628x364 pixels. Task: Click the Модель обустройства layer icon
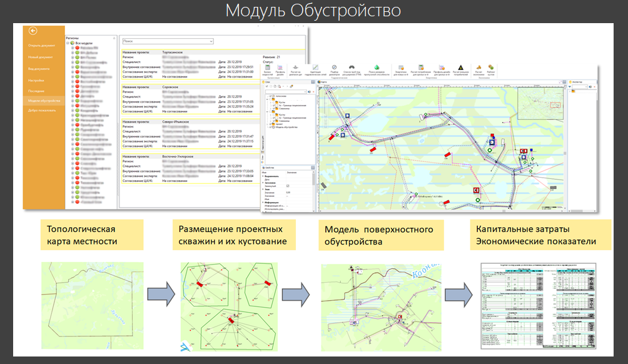(x=273, y=127)
